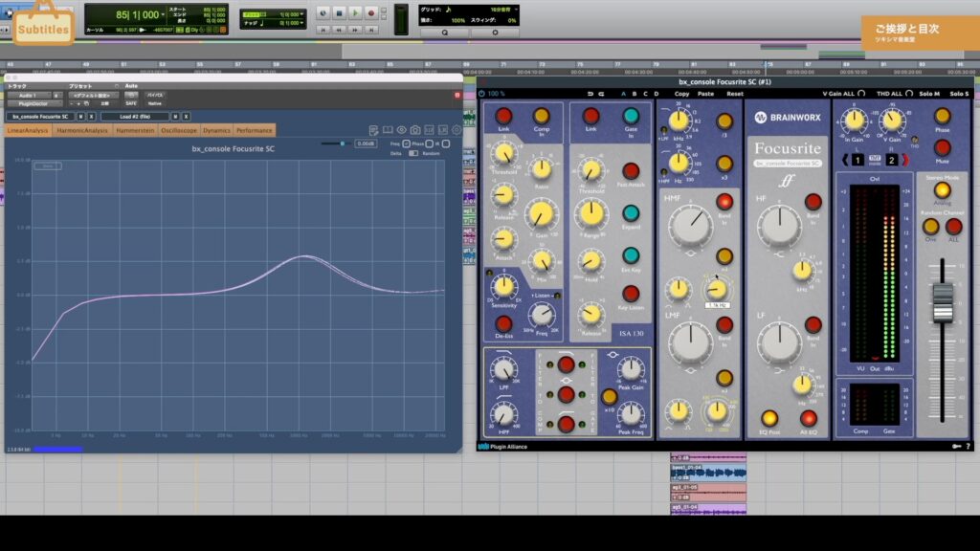Click the output fader handle in bx_console
This screenshot has height=551, width=980.
point(943,302)
